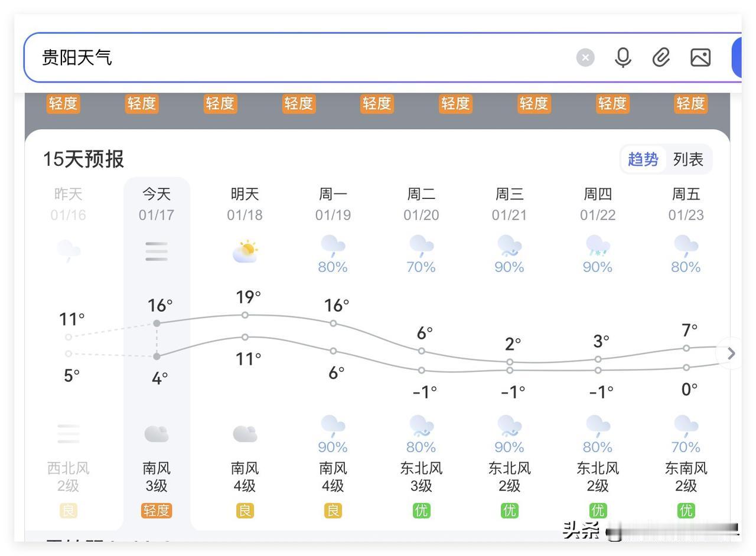
Task: Open image search via the picture icon
Action: 699,57
